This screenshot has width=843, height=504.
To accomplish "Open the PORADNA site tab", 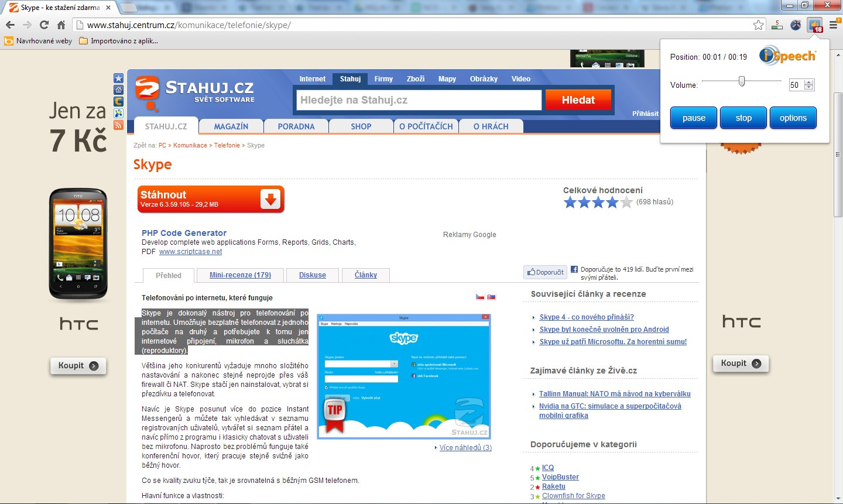I will point(296,126).
